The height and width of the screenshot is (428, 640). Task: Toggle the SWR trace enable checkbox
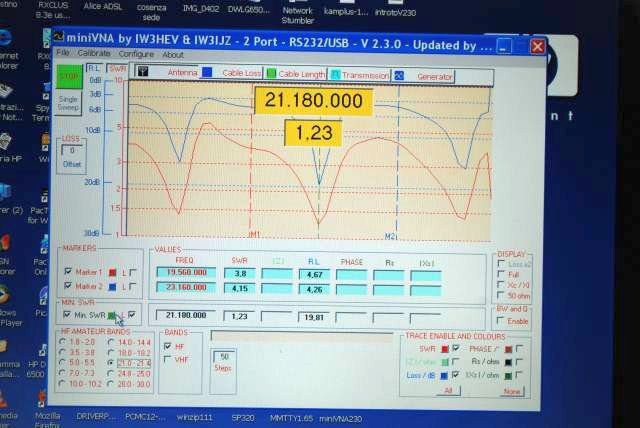(x=456, y=348)
